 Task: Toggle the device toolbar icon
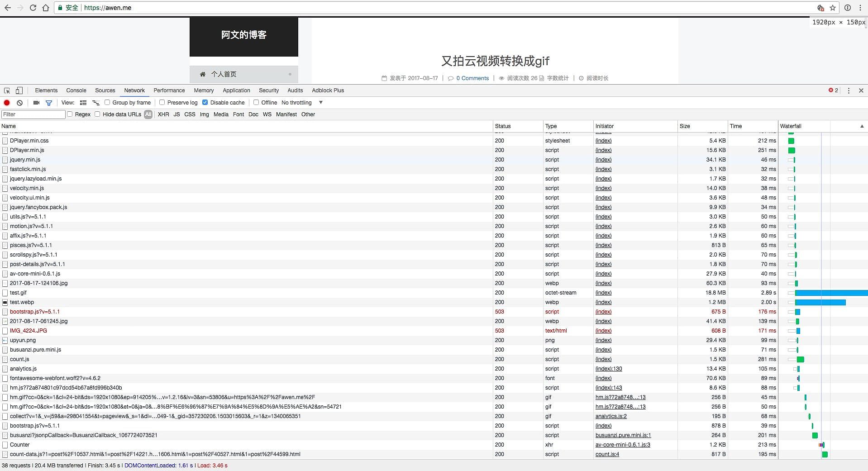(19, 90)
